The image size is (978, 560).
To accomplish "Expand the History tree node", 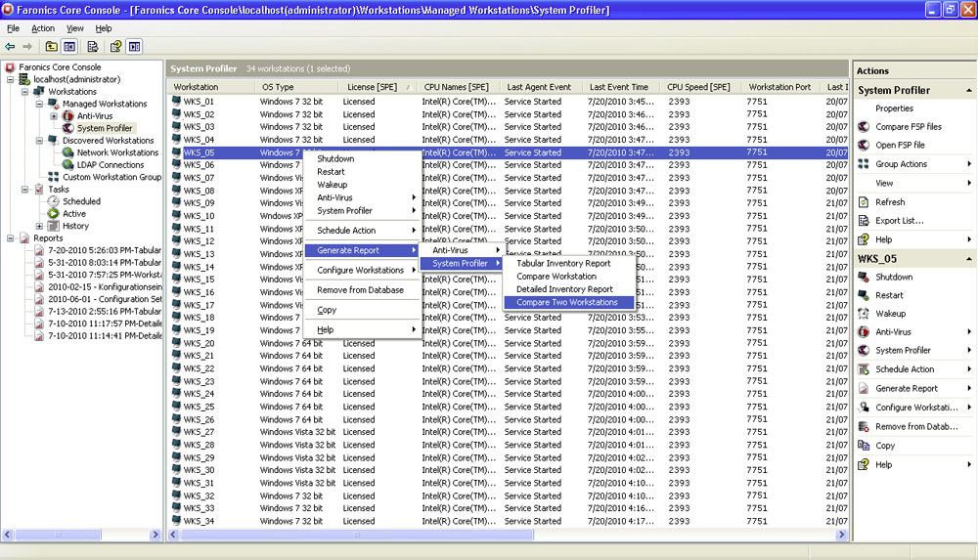I will click(x=39, y=226).
